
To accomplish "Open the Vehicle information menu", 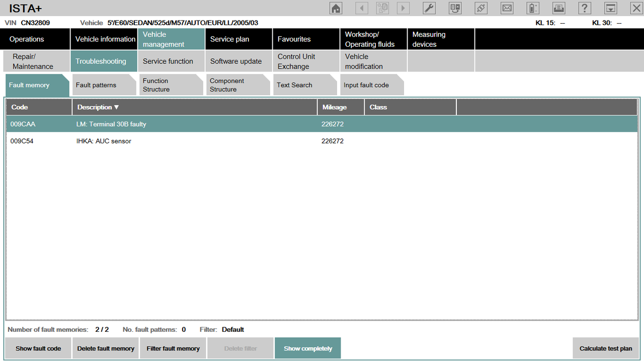I will pyautogui.click(x=104, y=39).
